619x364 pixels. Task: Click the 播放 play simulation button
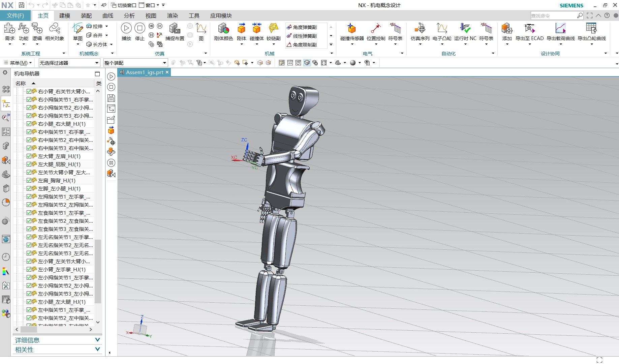[x=126, y=28]
